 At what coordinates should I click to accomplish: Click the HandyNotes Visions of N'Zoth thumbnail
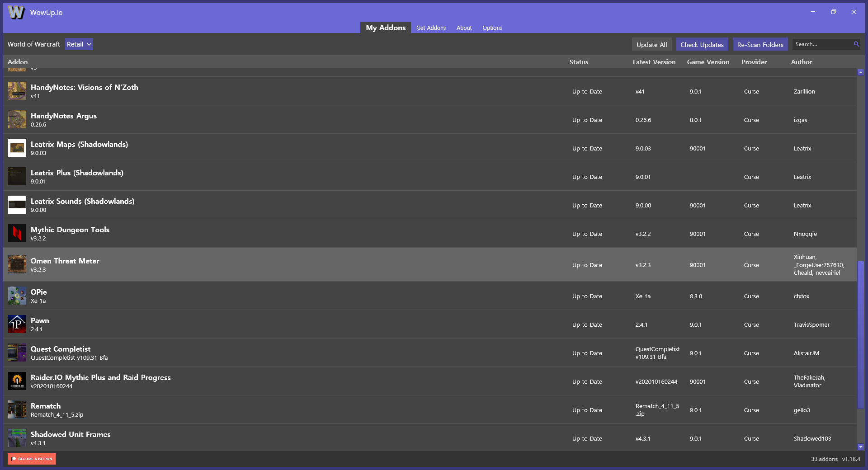17,91
